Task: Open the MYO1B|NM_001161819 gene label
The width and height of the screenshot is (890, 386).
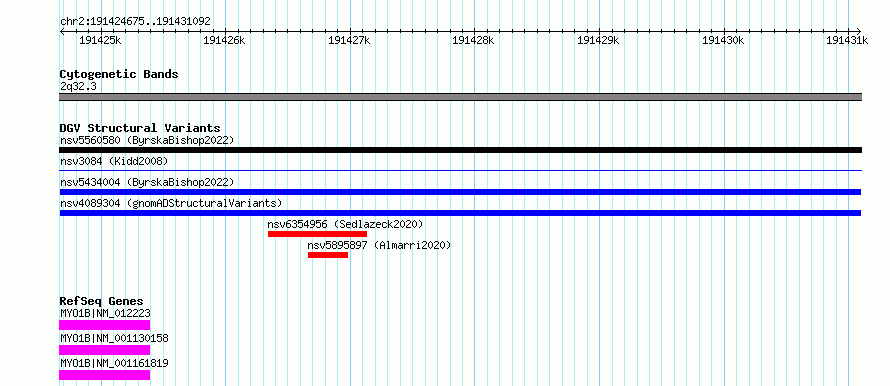Action: (114, 363)
